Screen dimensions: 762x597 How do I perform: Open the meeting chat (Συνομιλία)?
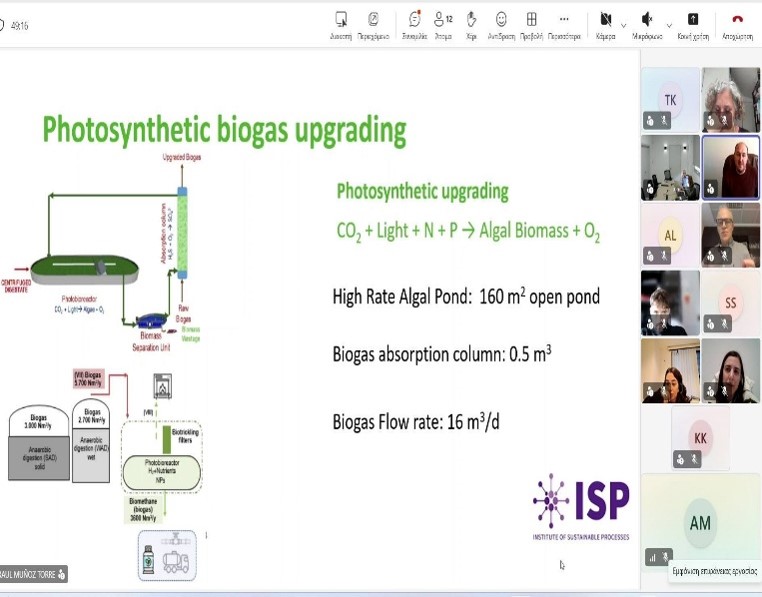click(x=415, y=25)
